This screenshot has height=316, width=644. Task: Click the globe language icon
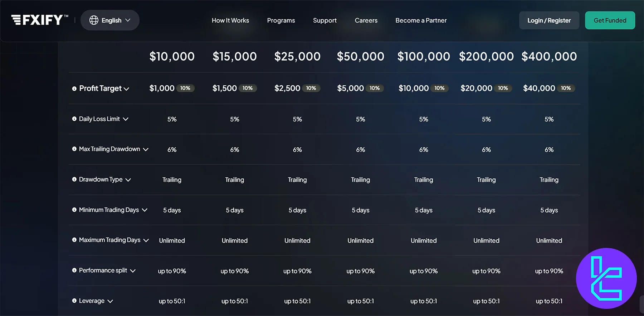(x=94, y=20)
